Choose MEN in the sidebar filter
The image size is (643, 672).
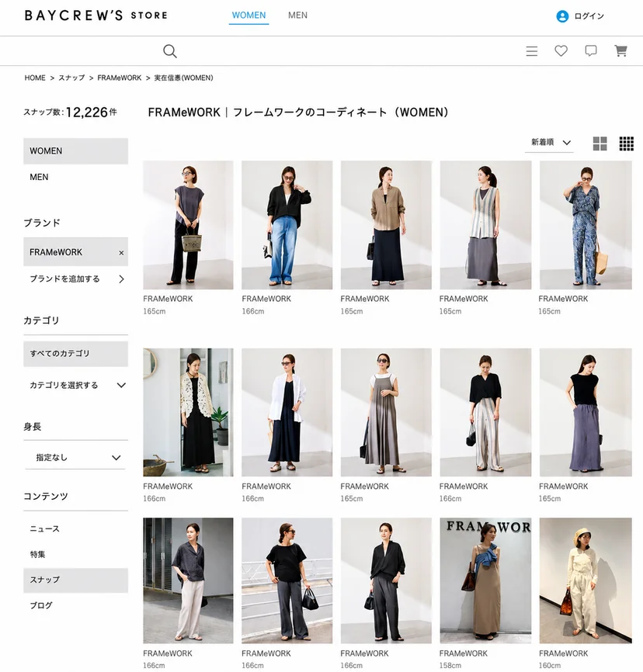[39, 177]
